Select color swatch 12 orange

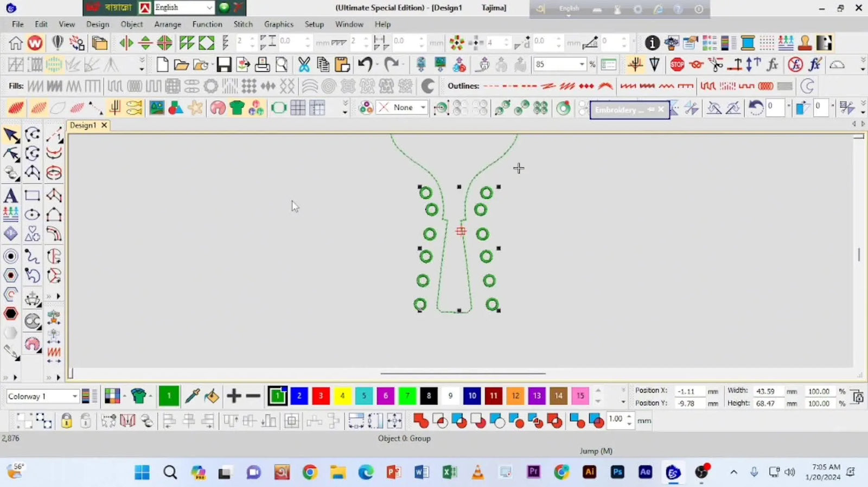pos(515,396)
